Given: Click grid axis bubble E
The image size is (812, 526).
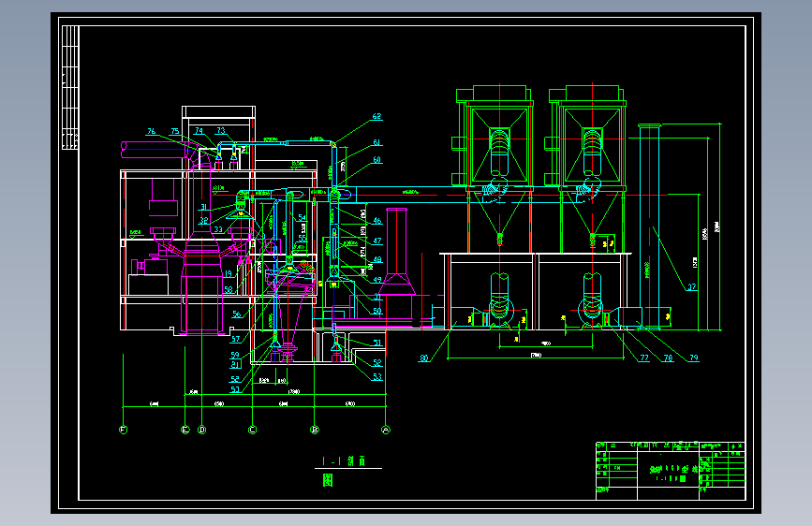Looking at the screenshot, I should coord(185,430).
